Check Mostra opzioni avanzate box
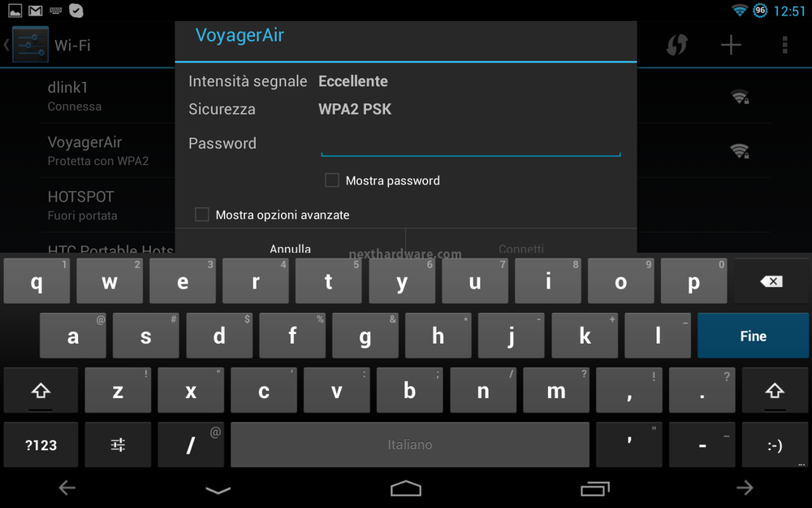 202,215
